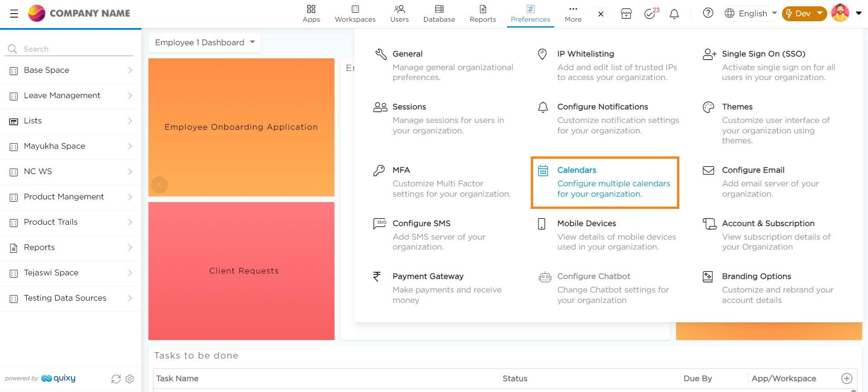Open the English language dropdown

click(x=750, y=14)
